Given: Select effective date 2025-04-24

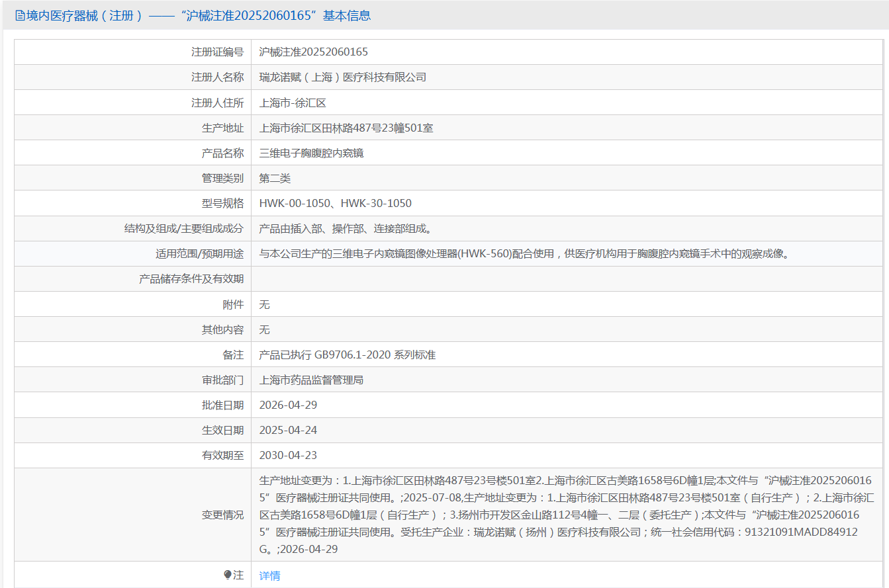Looking at the screenshot, I should (289, 430).
